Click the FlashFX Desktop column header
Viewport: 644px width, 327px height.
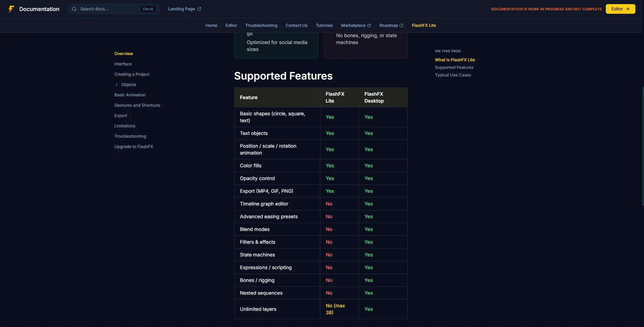click(383, 97)
